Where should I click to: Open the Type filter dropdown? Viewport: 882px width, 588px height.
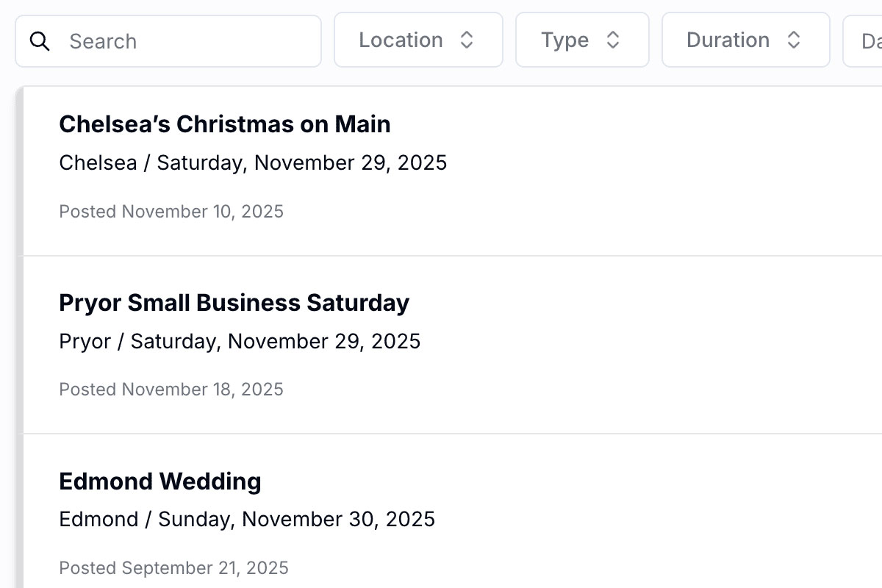[582, 40]
